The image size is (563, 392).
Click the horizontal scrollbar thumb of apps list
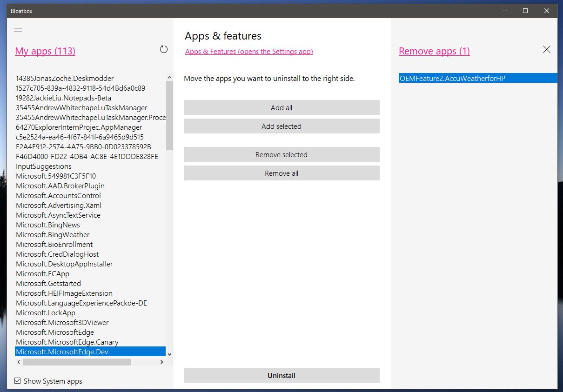click(76, 361)
